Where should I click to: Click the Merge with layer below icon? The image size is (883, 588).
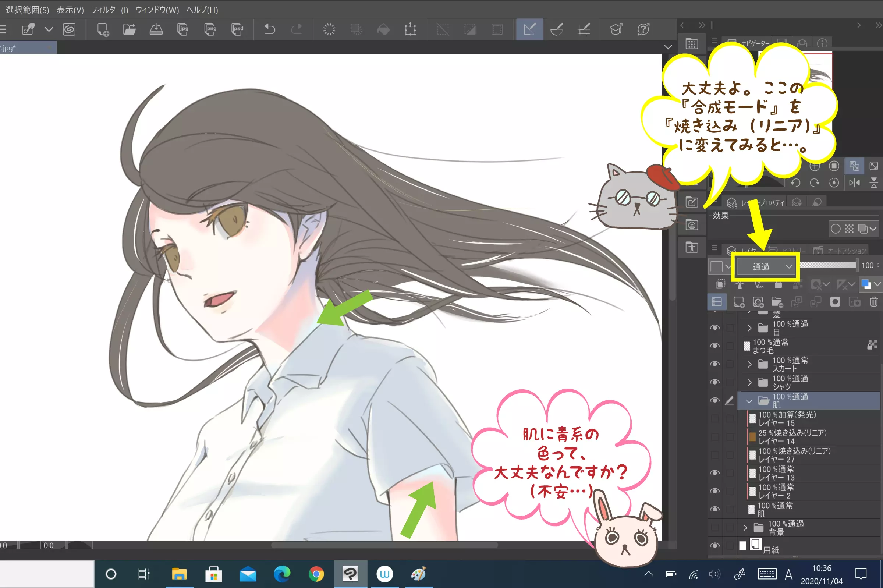pyautogui.click(x=816, y=302)
